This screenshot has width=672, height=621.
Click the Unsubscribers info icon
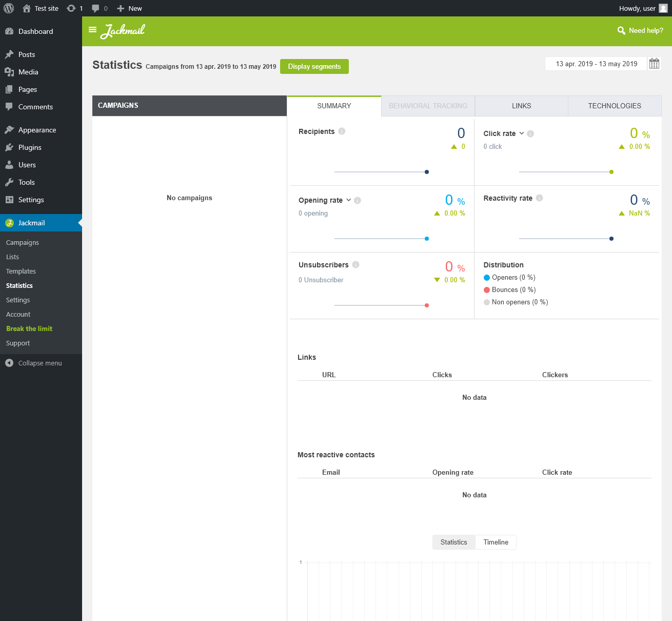[x=356, y=265]
